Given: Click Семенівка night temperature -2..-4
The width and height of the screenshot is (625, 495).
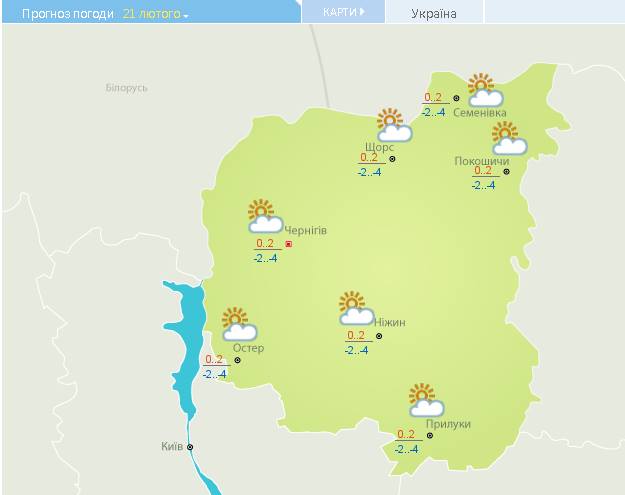Looking at the screenshot, I should [x=434, y=112].
